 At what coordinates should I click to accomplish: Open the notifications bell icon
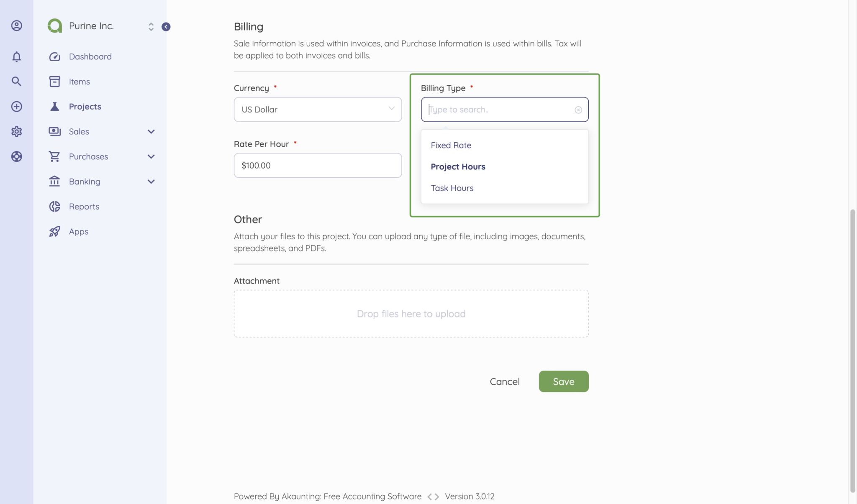tap(16, 56)
